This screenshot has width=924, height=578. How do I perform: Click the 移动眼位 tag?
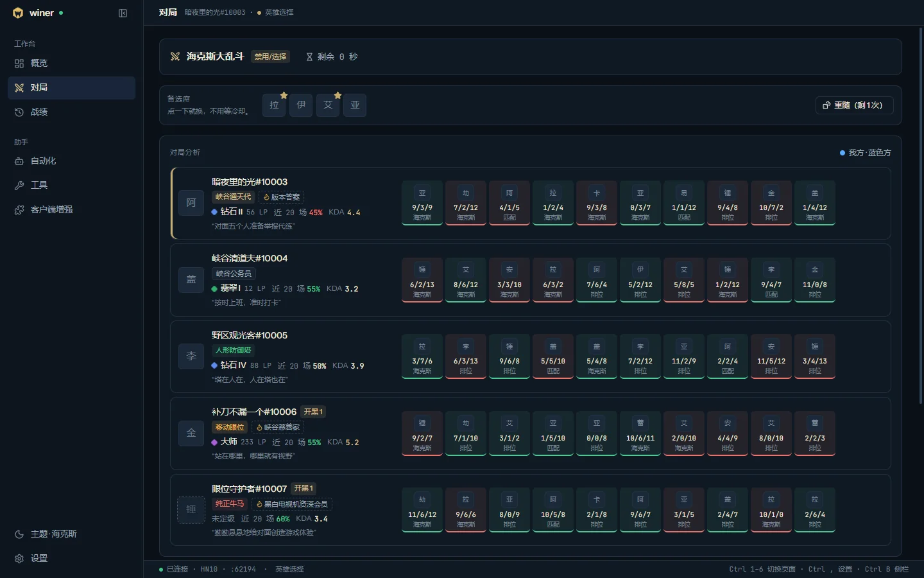click(230, 427)
